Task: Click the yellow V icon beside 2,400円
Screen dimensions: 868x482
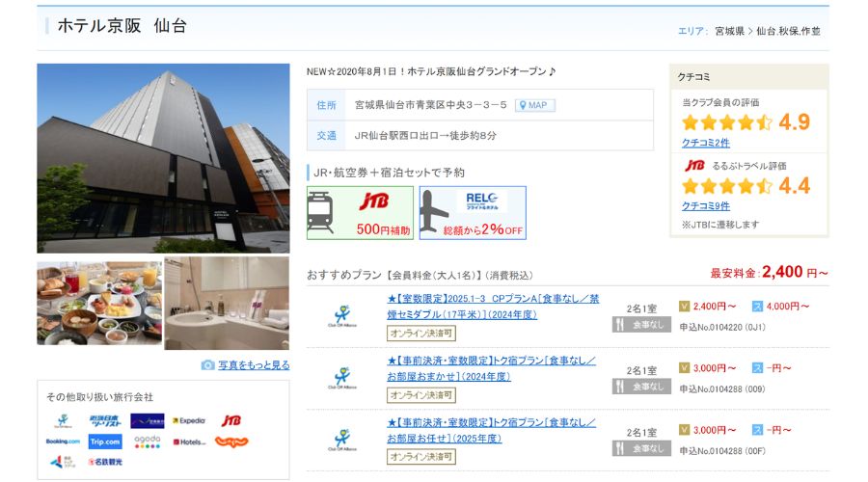Action: [x=684, y=306]
